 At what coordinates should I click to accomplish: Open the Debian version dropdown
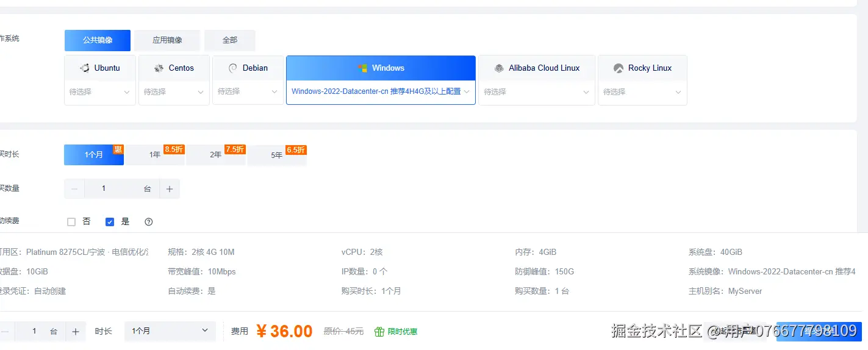point(248,92)
